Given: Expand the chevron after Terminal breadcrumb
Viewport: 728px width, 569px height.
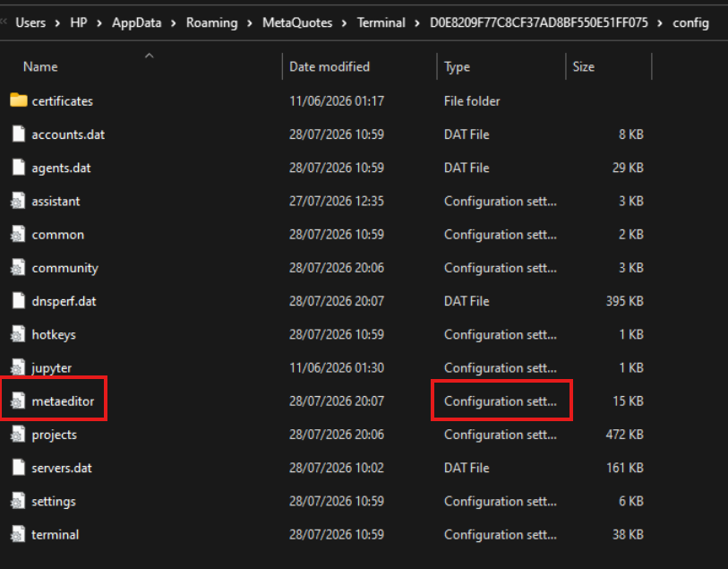Looking at the screenshot, I should (417, 22).
